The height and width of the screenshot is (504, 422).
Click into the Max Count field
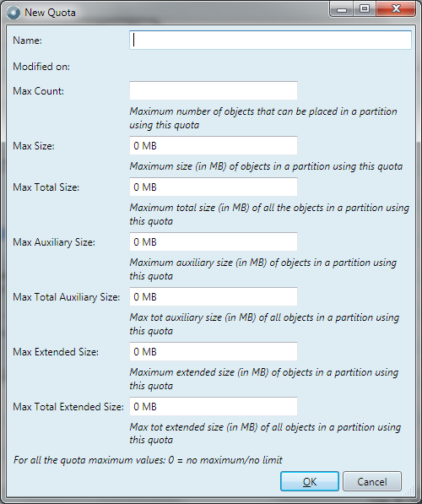(x=214, y=90)
